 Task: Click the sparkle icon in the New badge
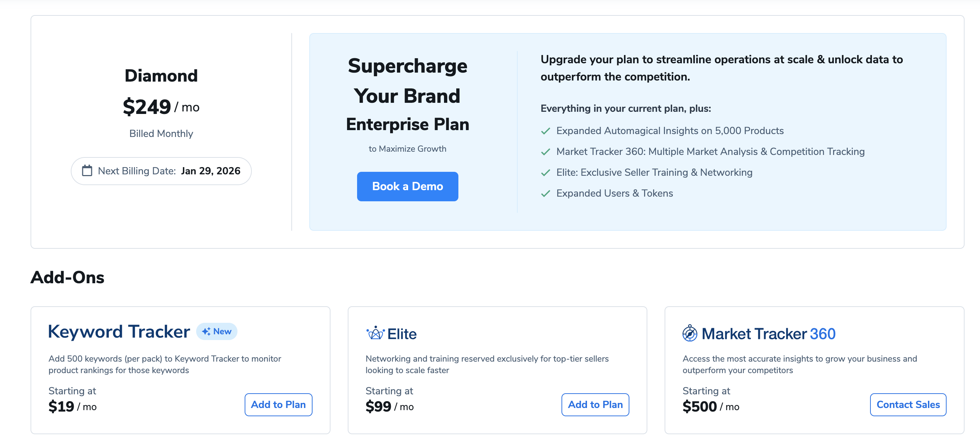(206, 331)
